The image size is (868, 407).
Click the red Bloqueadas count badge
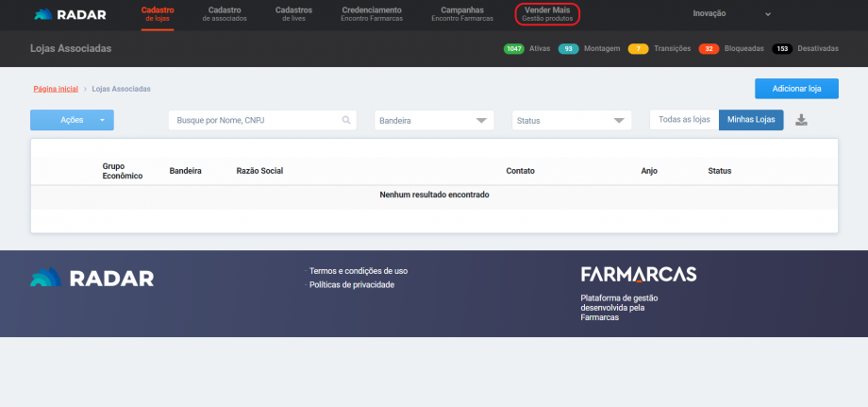[709, 48]
